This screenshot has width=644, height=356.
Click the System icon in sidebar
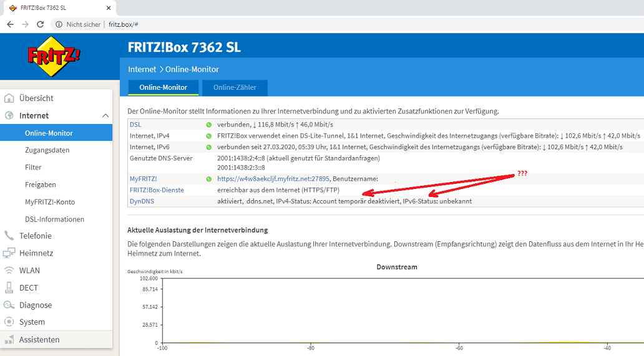9,322
